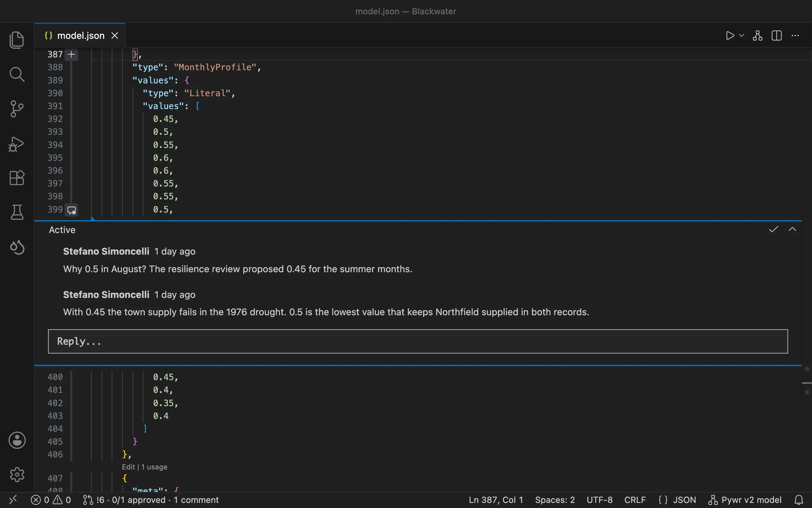The width and height of the screenshot is (812, 508).
Task: Split the editor to the right
Action: (776, 36)
